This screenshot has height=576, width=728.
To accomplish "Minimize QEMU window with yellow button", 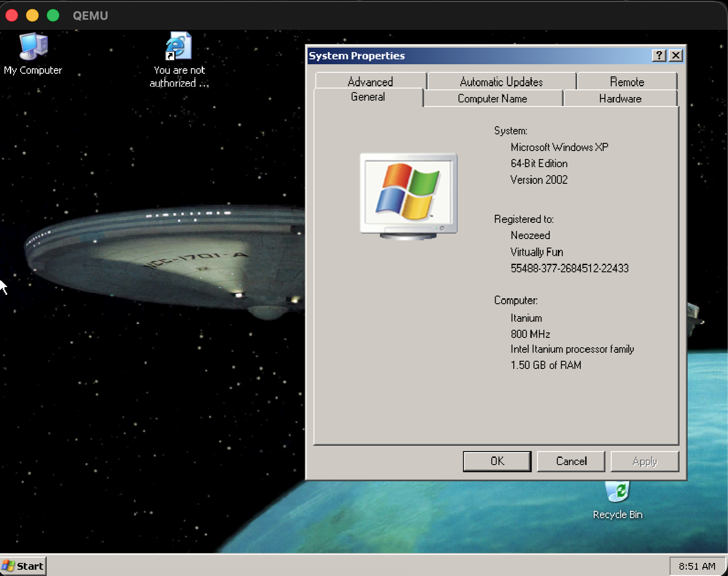I will 32,15.
